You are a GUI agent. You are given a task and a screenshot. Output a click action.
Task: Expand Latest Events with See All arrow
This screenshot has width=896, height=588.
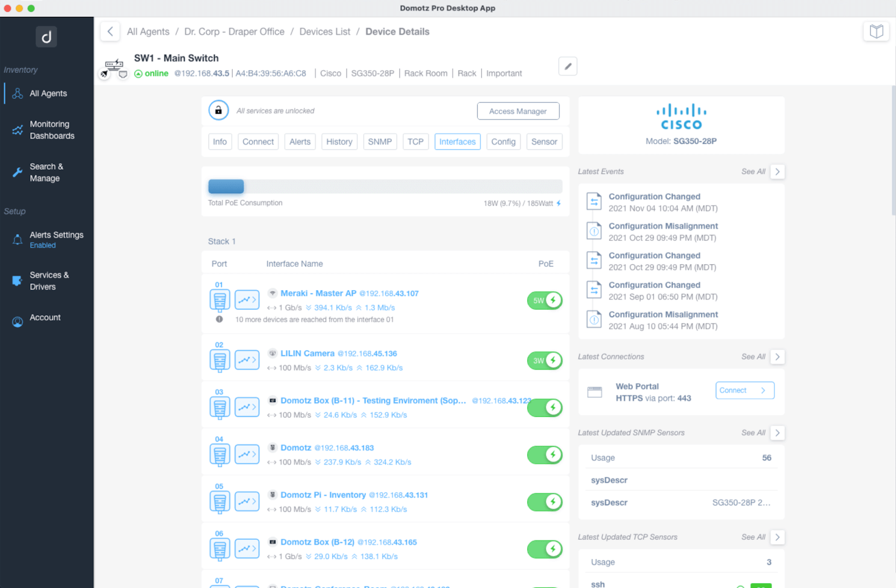pos(777,172)
